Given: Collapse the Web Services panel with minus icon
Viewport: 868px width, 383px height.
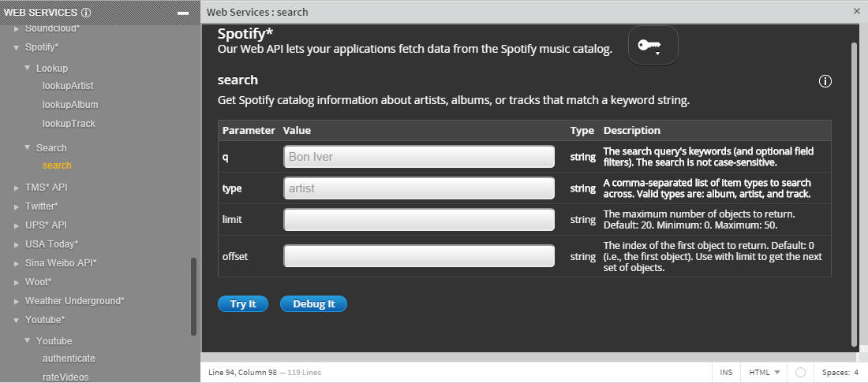Looking at the screenshot, I should point(183,13).
